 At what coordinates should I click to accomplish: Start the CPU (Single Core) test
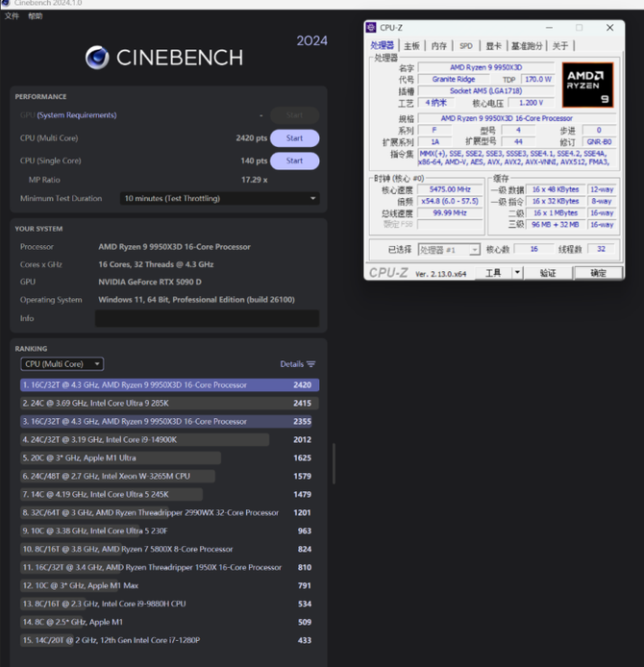(x=294, y=161)
